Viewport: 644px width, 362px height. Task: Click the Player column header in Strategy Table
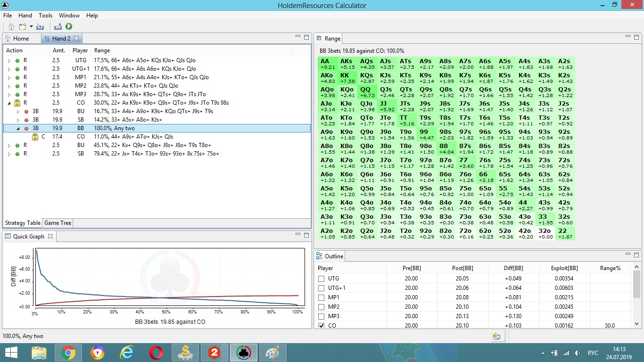point(80,50)
